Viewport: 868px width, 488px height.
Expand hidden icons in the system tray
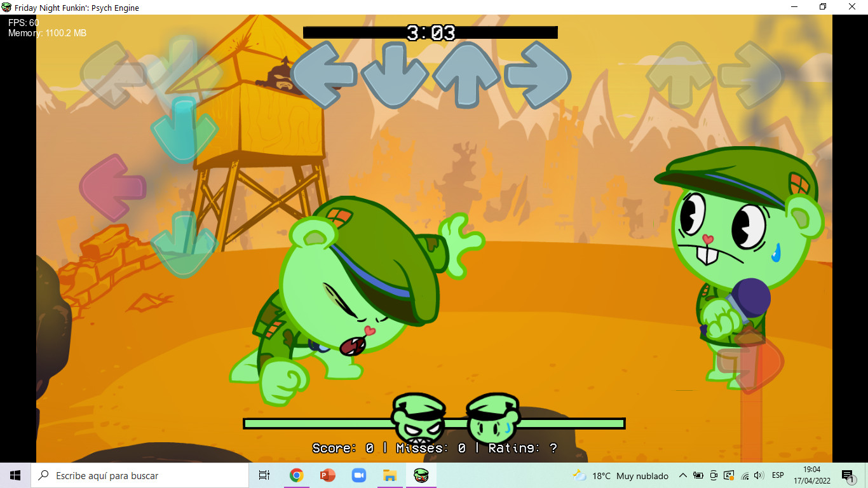click(683, 475)
